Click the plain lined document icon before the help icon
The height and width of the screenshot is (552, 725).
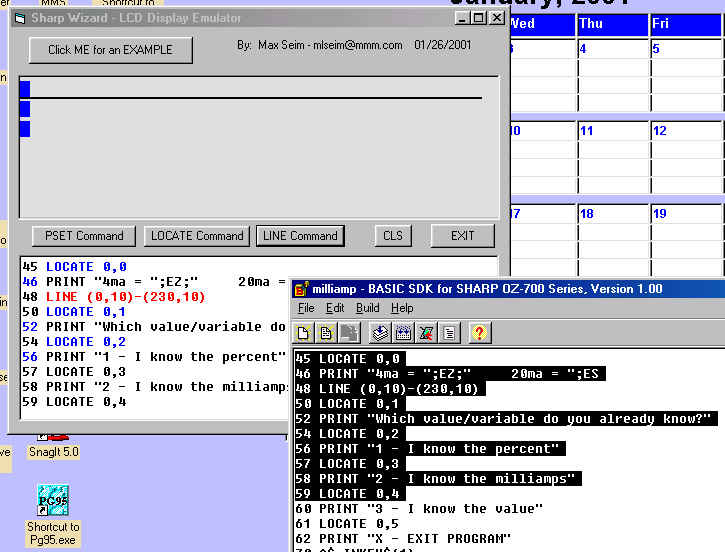point(450,333)
